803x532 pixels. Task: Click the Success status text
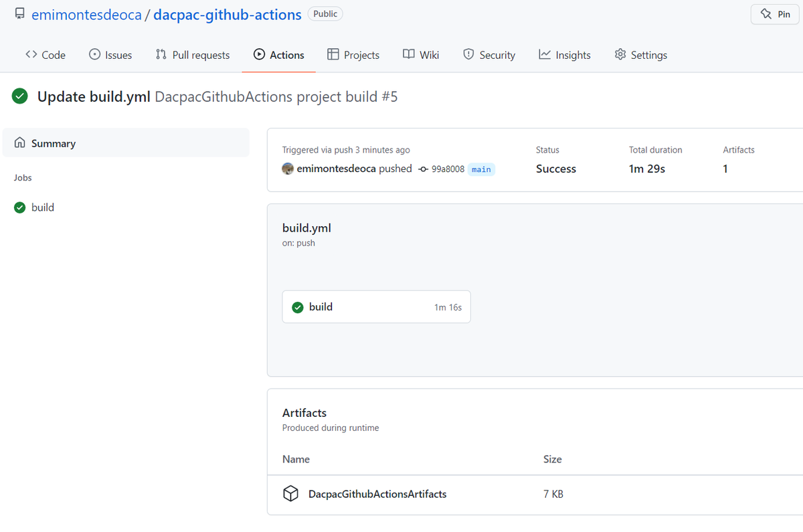(556, 169)
